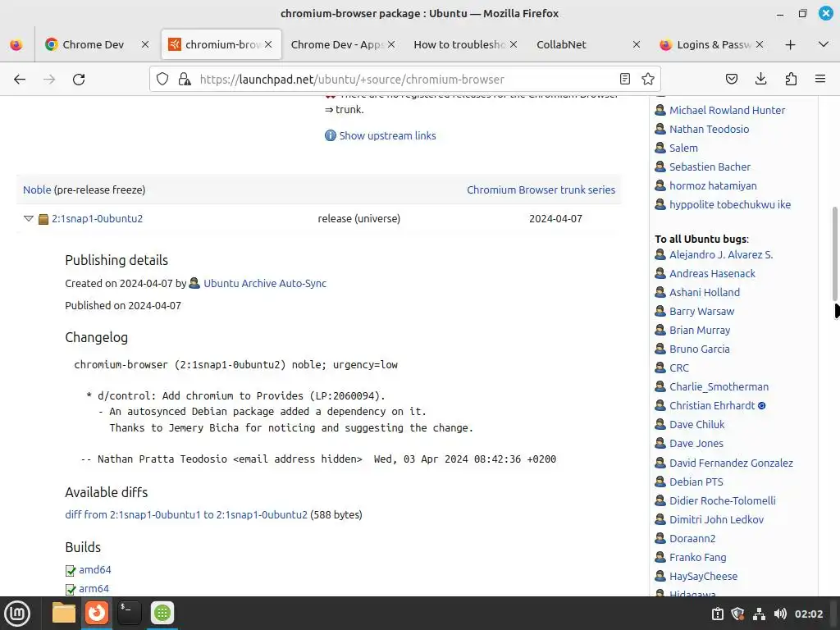Select Firefox in the taskbar

(x=97, y=613)
